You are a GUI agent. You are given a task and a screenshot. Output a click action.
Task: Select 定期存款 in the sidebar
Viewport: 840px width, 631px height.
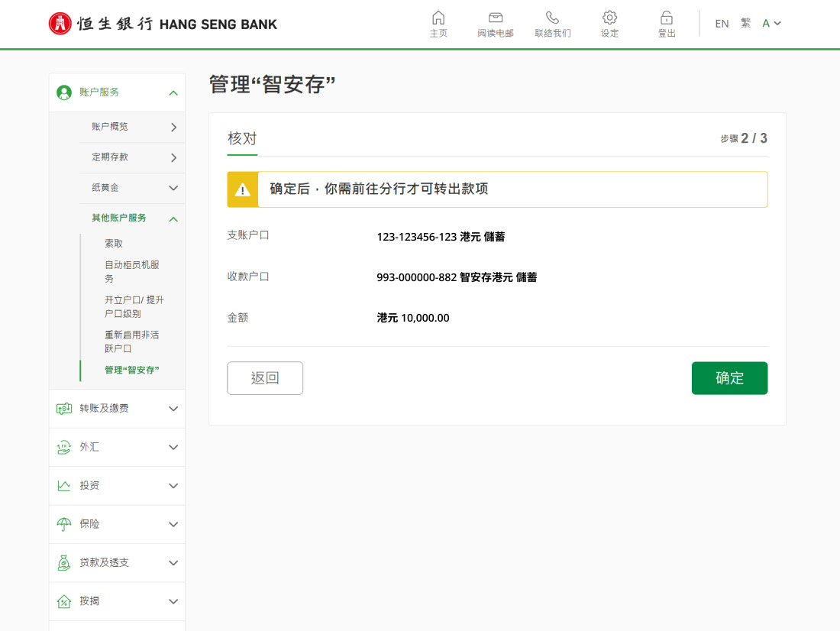(110, 157)
